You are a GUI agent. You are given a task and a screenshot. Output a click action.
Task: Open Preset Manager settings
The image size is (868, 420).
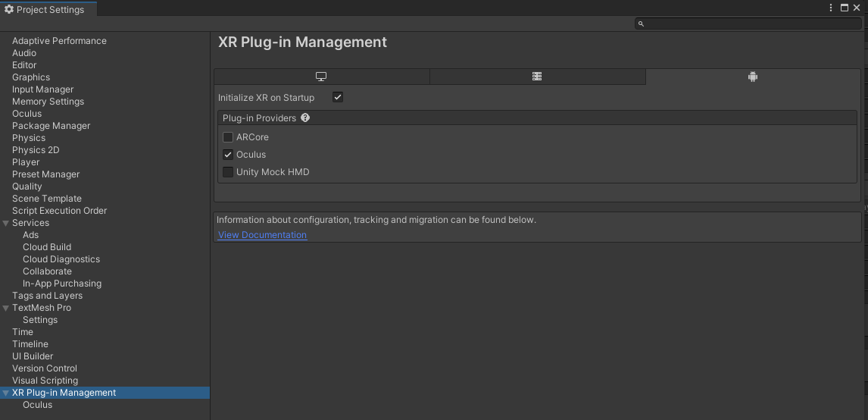click(46, 174)
